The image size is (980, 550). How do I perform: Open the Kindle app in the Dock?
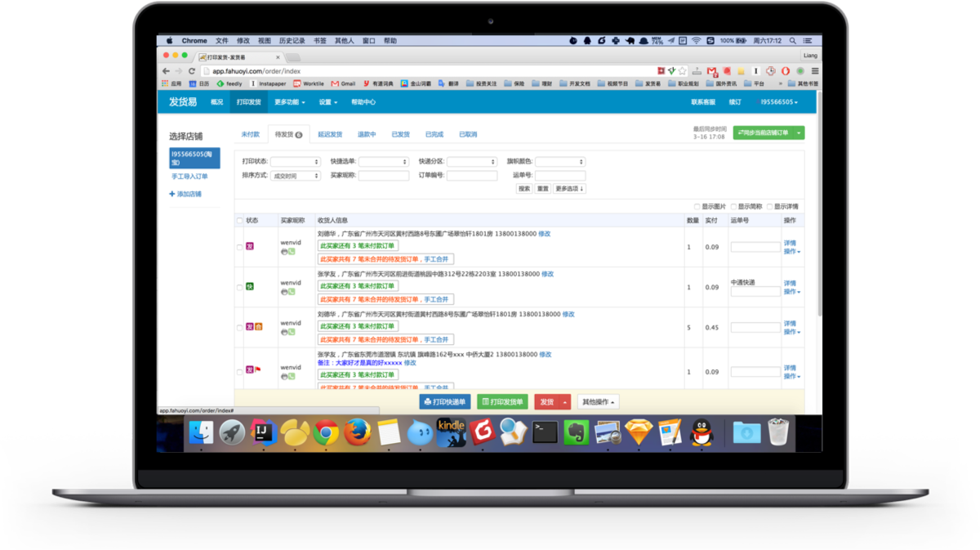point(451,432)
